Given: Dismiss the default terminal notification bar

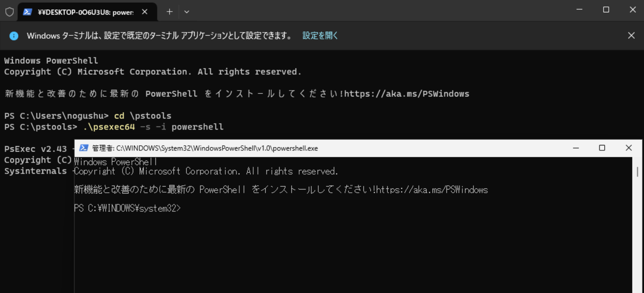Looking at the screenshot, I should pyautogui.click(x=631, y=36).
